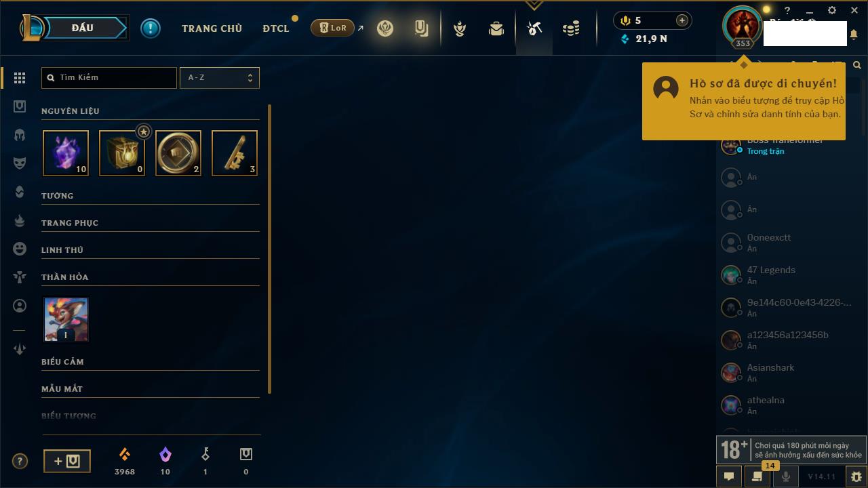This screenshot has height=488, width=868.
Task: Open the Loot hextech crafting icon
Action: point(534,28)
